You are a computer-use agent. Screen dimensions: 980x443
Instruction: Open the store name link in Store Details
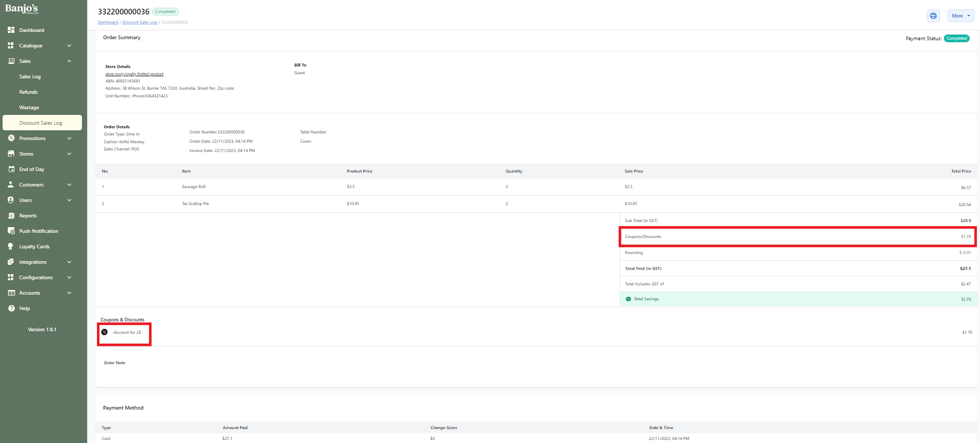134,74
